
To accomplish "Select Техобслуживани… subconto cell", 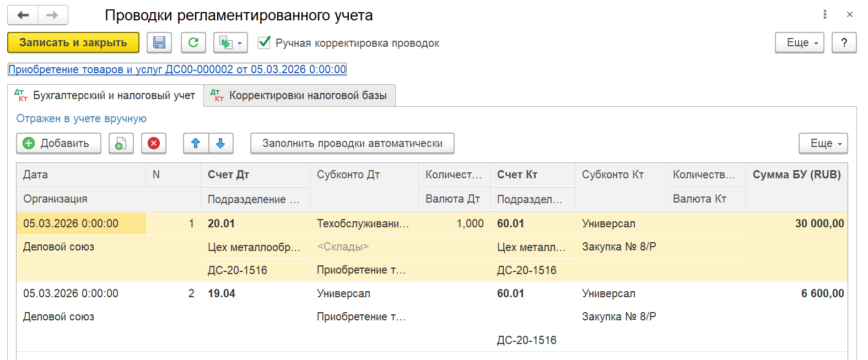I will point(364,223).
